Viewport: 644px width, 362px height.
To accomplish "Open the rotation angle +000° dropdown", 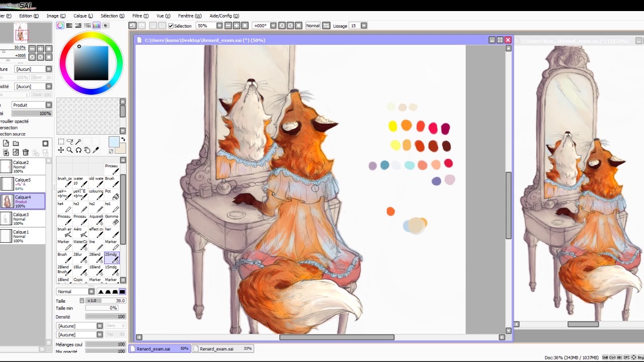I will coord(273,26).
